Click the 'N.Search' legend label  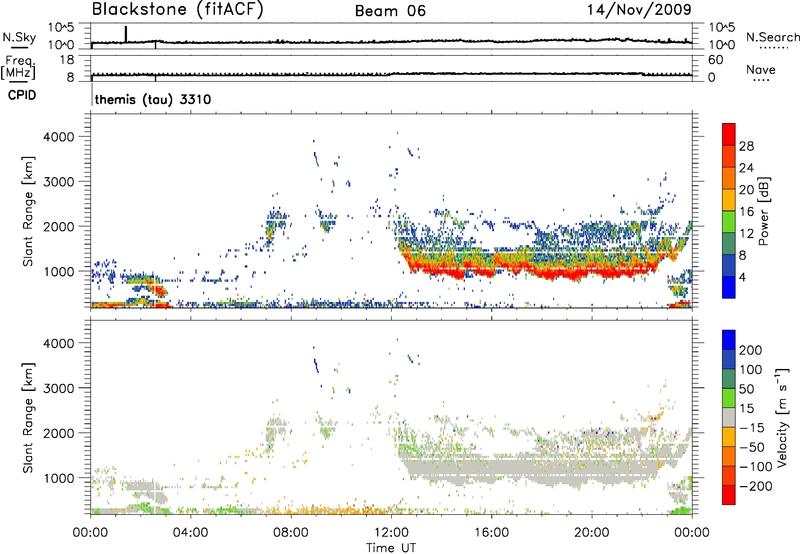point(772,37)
